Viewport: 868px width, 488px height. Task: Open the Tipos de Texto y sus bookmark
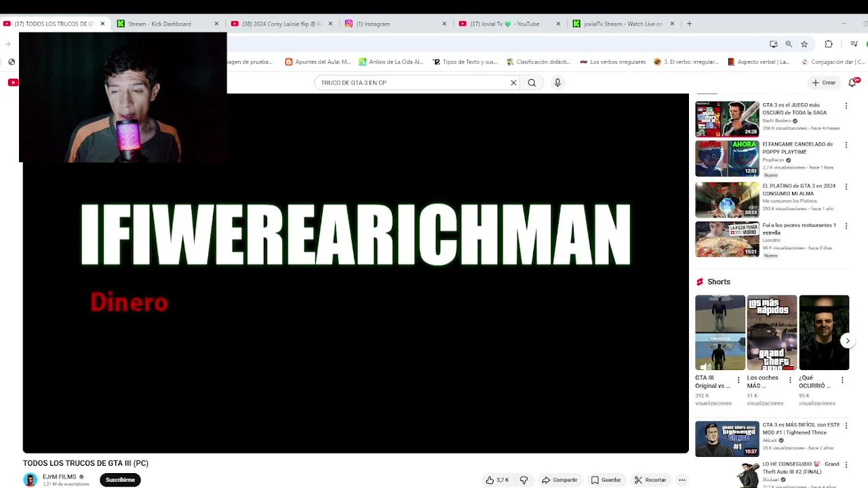pyautogui.click(x=465, y=62)
